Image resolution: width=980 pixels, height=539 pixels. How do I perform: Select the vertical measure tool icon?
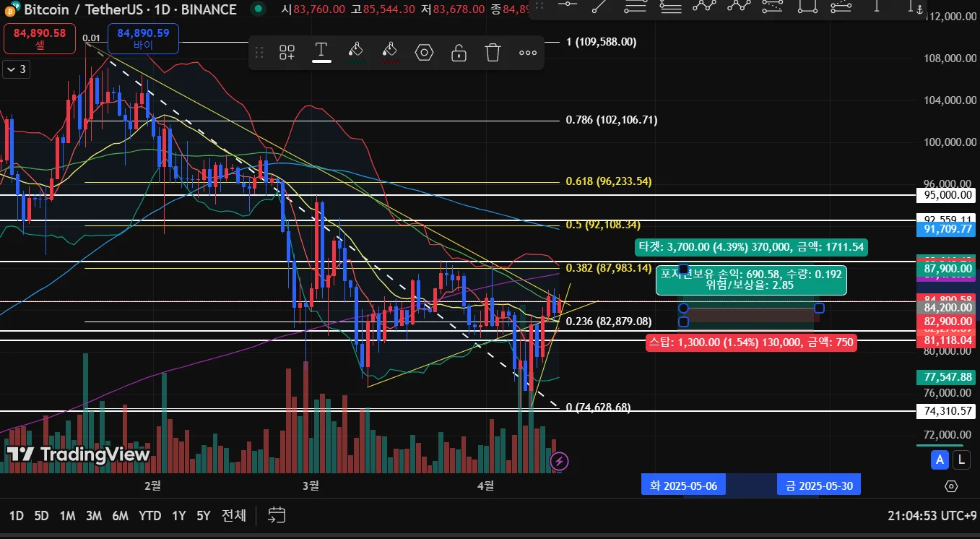(877, 5)
